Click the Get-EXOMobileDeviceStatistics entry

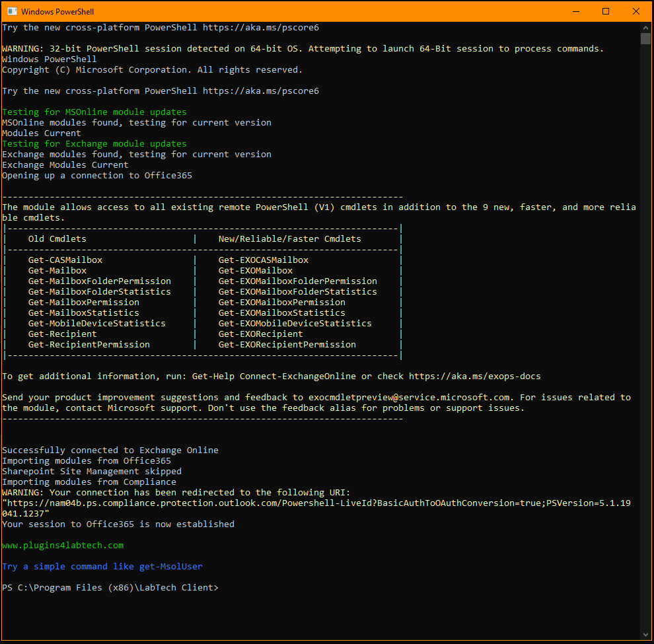pyautogui.click(x=295, y=324)
